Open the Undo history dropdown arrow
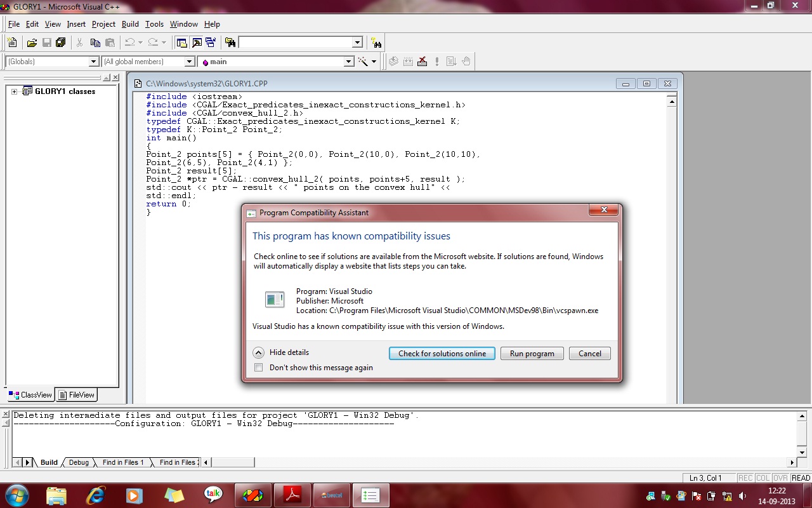Viewport: 812px width, 508px height. [x=140, y=43]
